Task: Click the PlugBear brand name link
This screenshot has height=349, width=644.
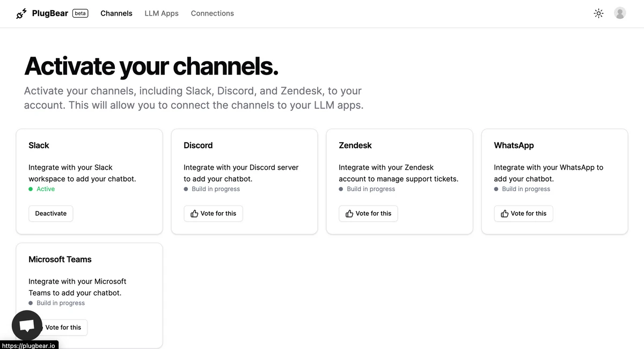Action: coord(50,13)
